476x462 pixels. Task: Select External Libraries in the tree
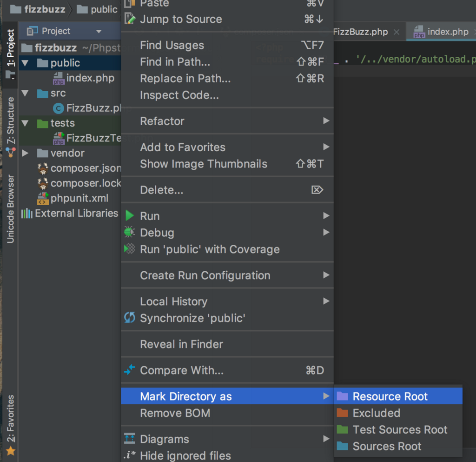coord(70,213)
